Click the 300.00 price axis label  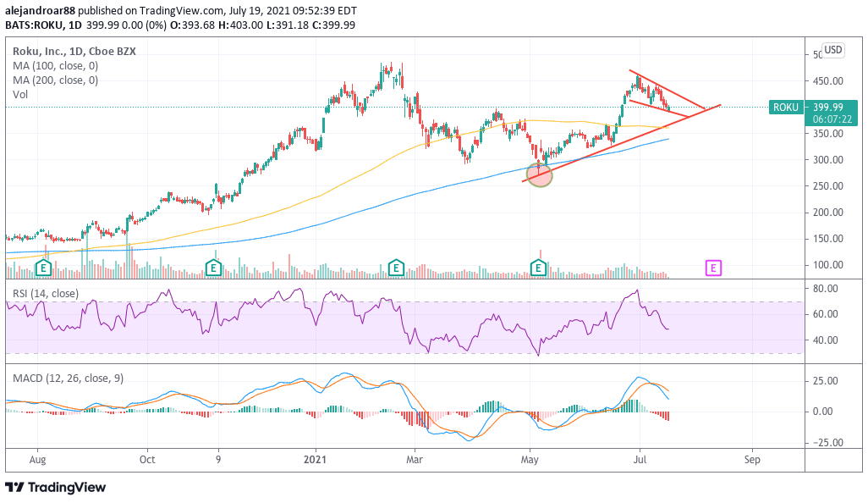click(828, 159)
